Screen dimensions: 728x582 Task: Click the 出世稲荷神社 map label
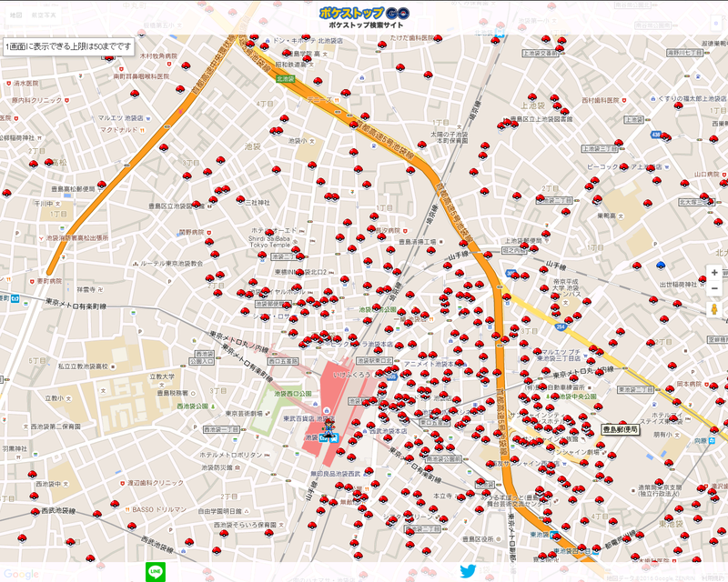coord(678,285)
